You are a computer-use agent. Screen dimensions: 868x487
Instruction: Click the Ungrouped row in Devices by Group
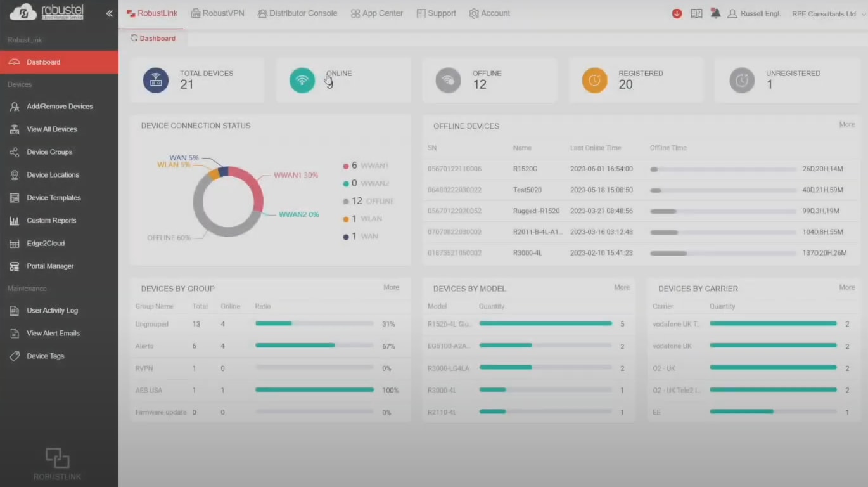pyautogui.click(x=270, y=324)
